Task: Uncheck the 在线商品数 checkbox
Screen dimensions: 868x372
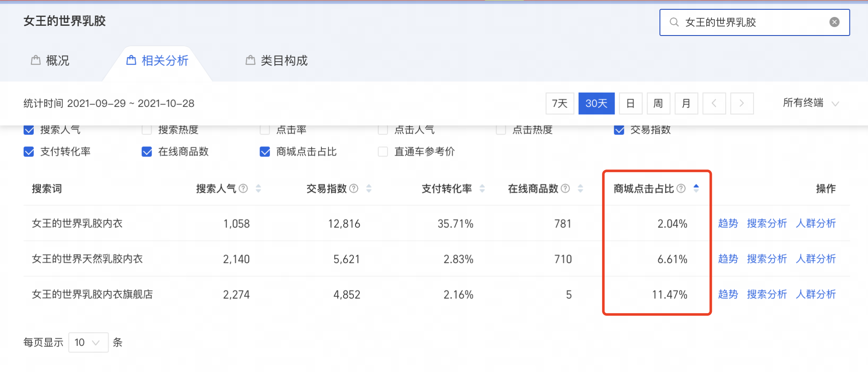Action: (147, 152)
